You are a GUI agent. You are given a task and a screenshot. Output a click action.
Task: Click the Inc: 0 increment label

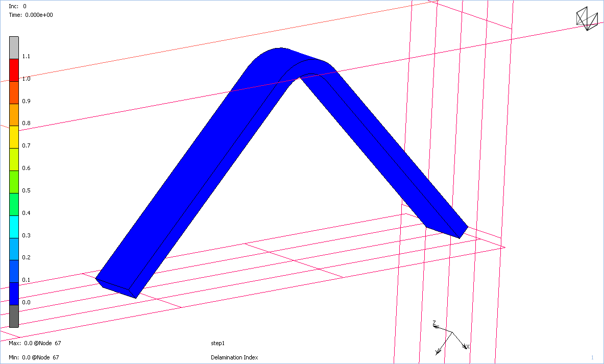coord(18,6)
